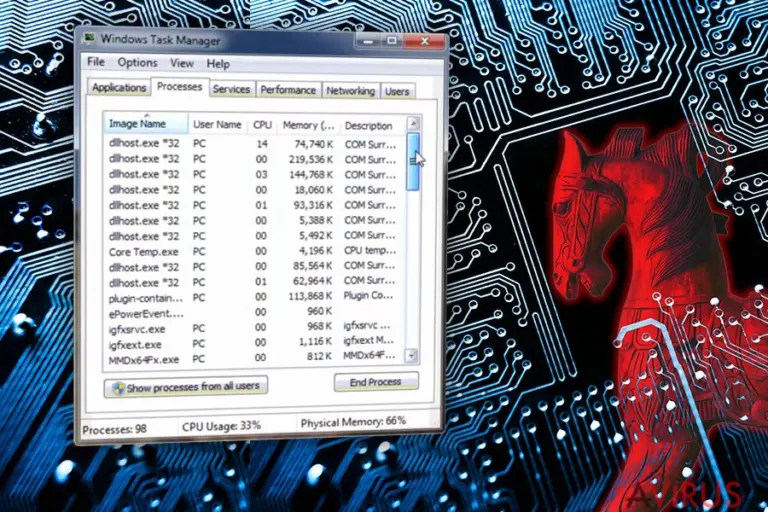Open the Performance tab
The image size is (768, 512).
pyautogui.click(x=288, y=90)
